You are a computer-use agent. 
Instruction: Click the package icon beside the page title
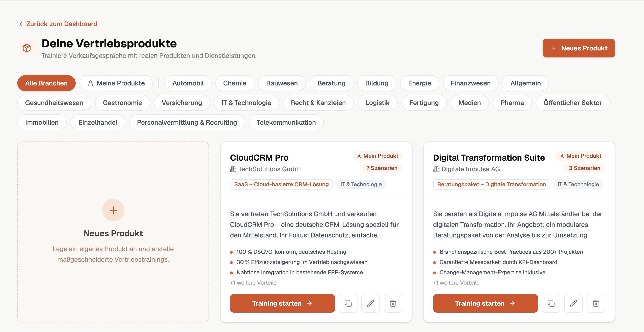26,48
